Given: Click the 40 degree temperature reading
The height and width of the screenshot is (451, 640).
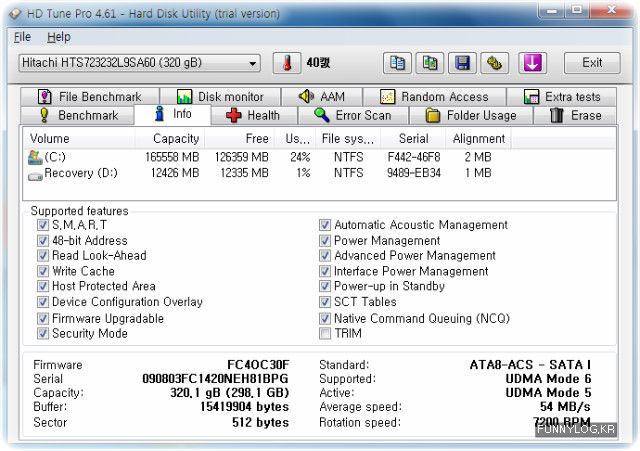Looking at the screenshot, I should (x=318, y=63).
